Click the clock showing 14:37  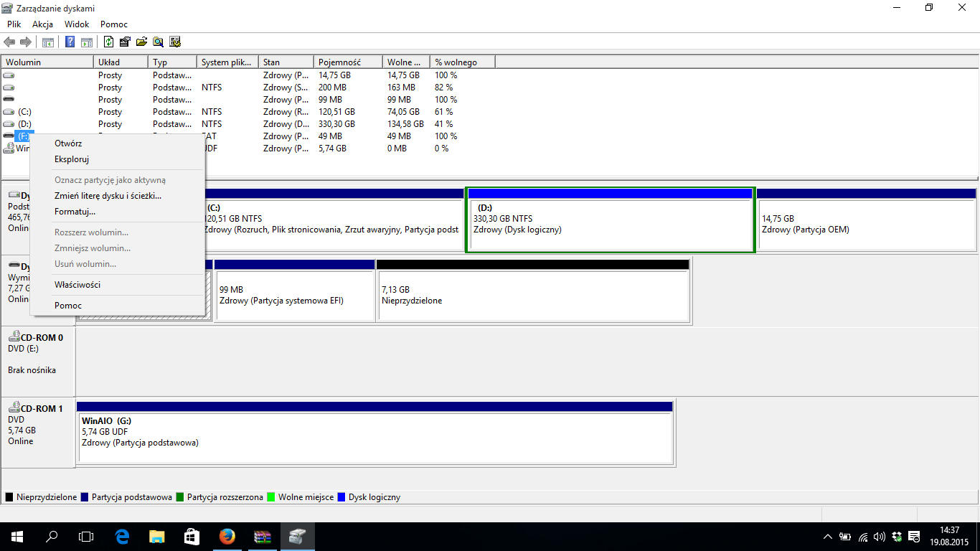[x=948, y=530]
